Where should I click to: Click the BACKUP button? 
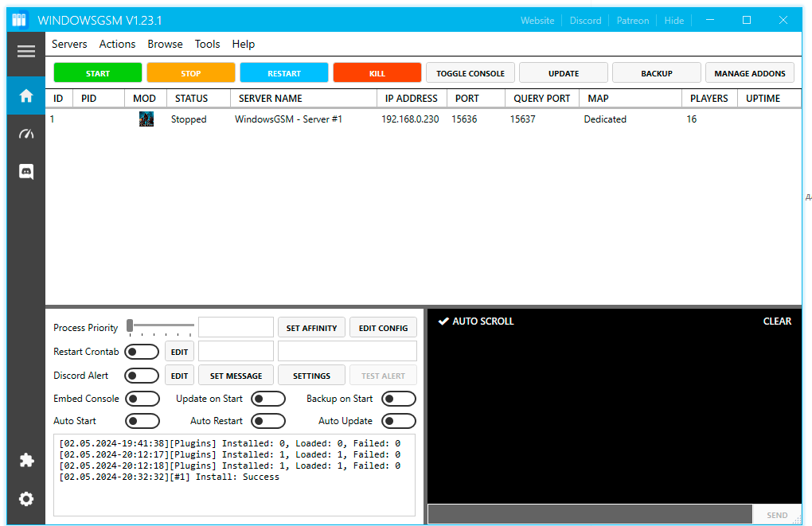pyautogui.click(x=657, y=73)
